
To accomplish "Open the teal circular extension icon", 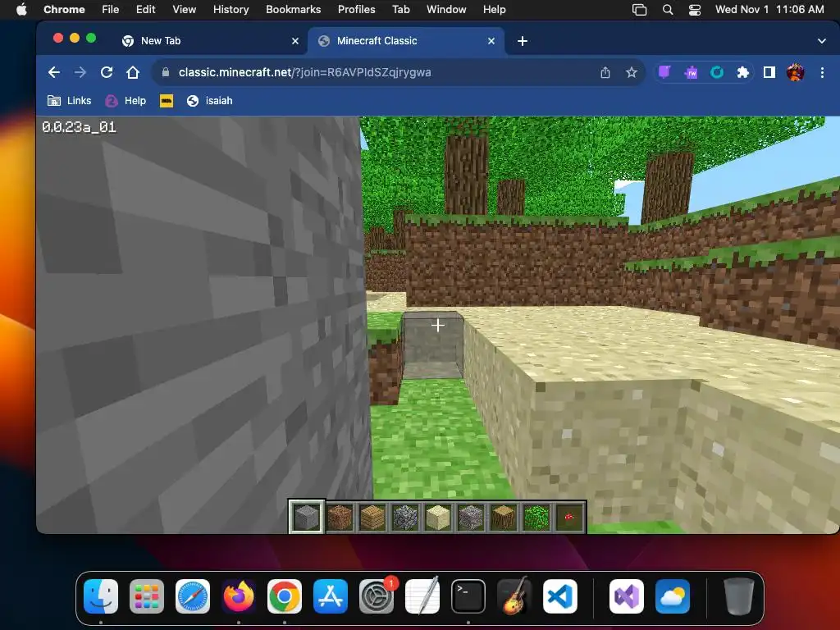I will coord(717,72).
